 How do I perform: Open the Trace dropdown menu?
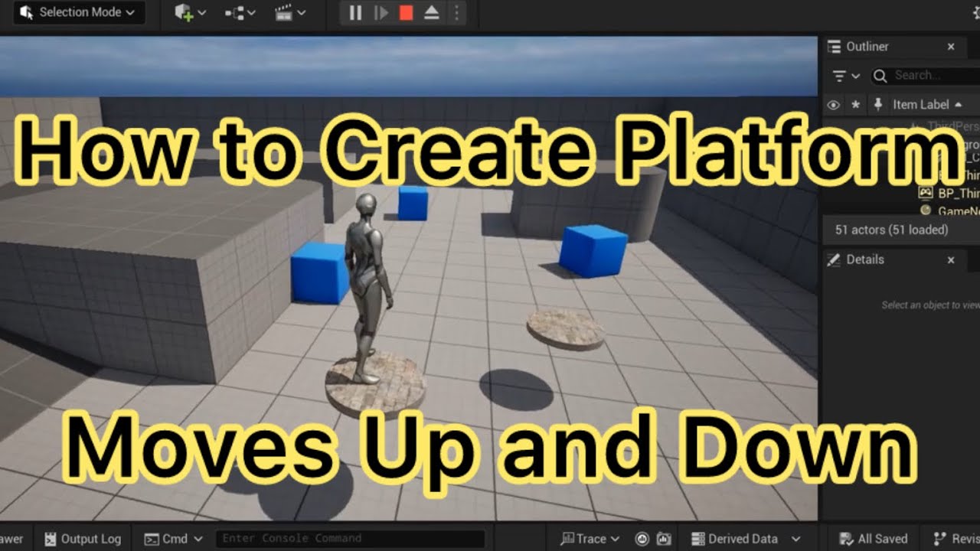(x=590, y=539)
